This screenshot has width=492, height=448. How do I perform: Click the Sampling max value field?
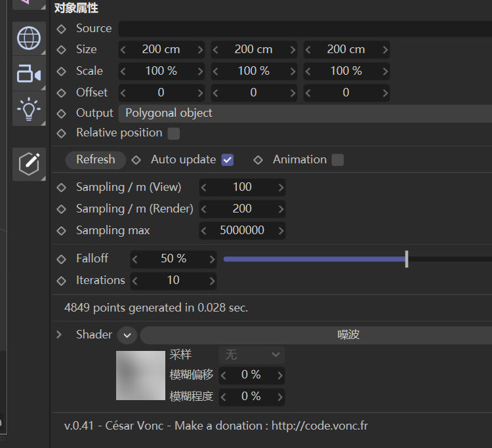point(242,231)
